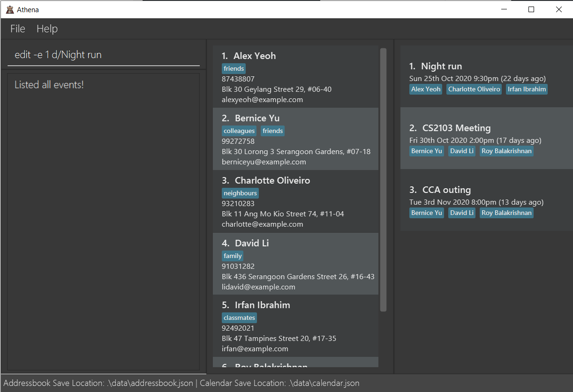
Task: Click phone number 87438807
Action: click(238, 79)
